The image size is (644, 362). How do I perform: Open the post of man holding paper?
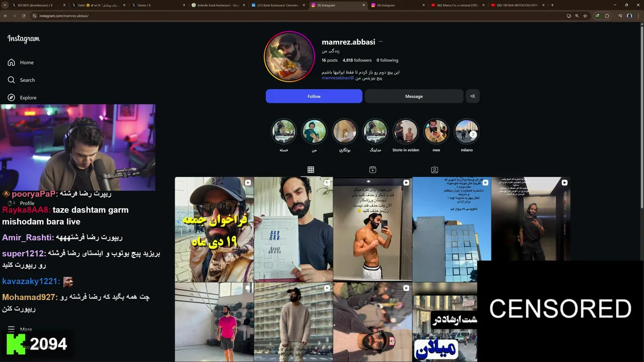(x=293, y=229)
